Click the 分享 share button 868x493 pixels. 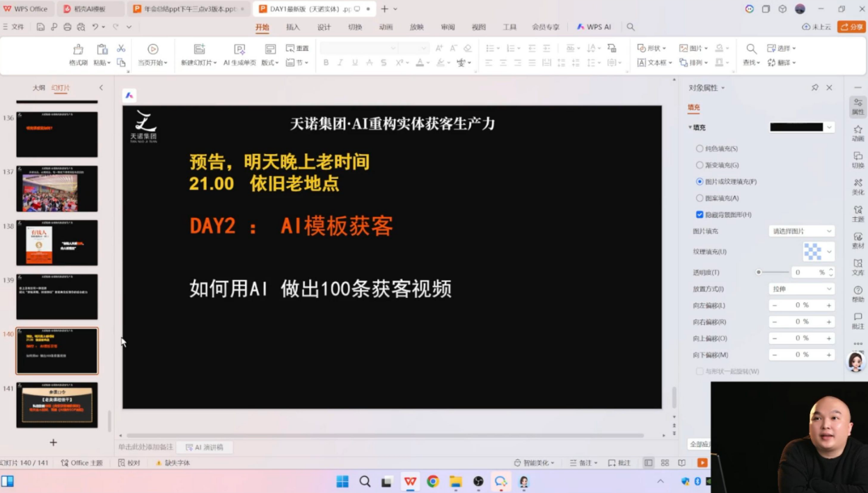pyautogui.click(x=851, y=27)
